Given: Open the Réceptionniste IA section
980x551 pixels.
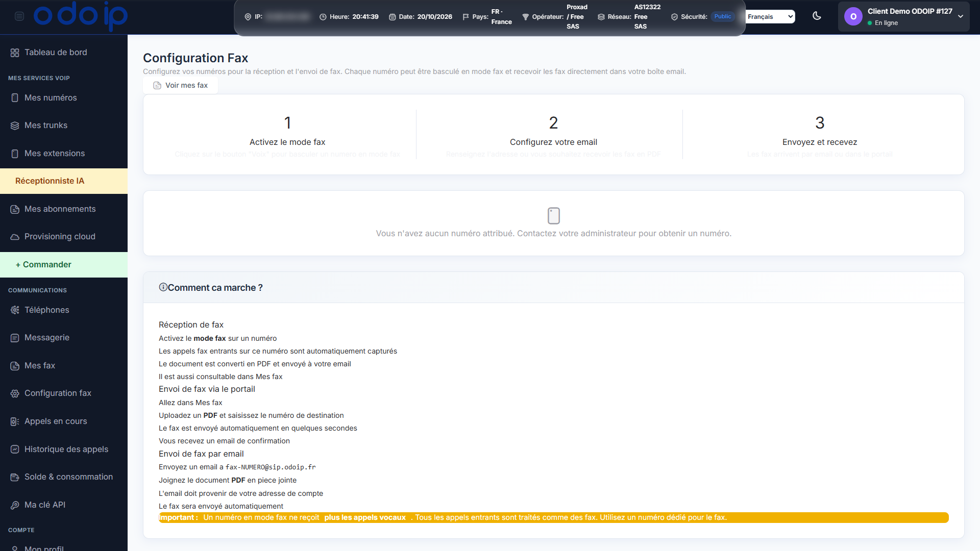Looking at the screenshot, I should coord(64,181).
